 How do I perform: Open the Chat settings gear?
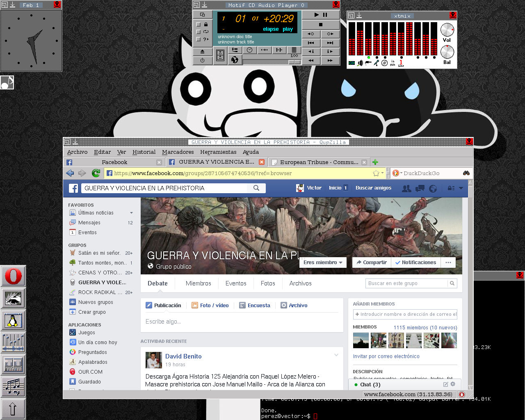tap(453, 384)
